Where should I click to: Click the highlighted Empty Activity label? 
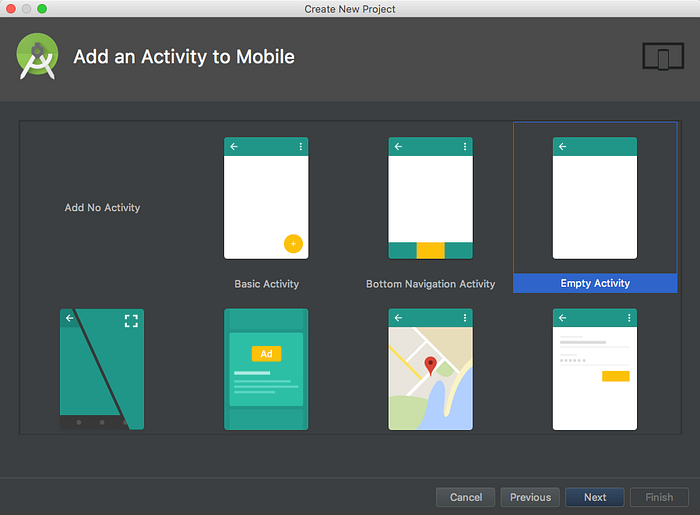[x=595, y=283]
